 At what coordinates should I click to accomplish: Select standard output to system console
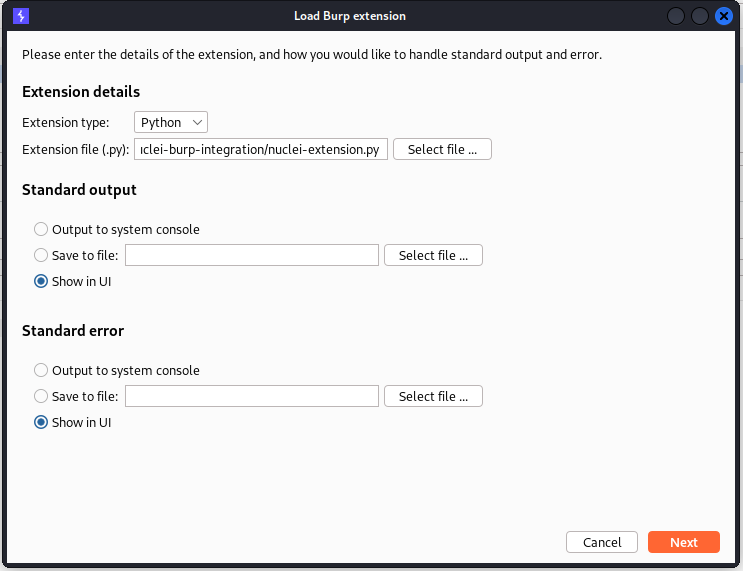pos(41,230)
